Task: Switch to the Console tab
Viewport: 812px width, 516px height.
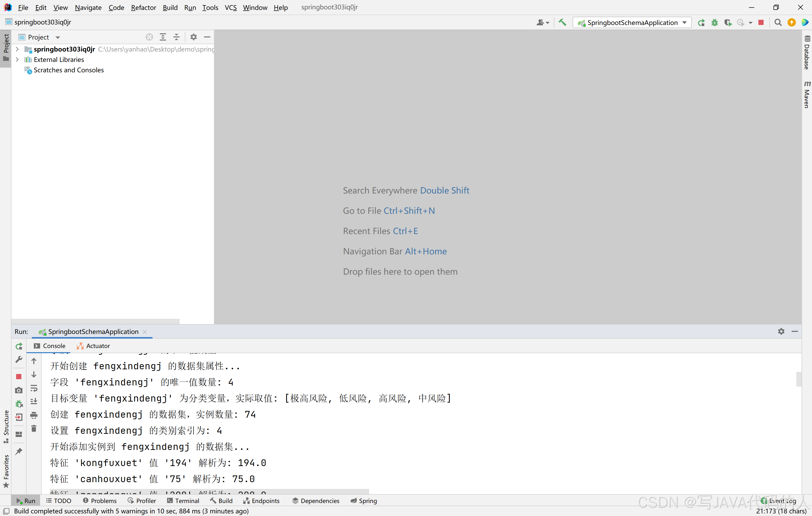Action: (x=49, y=346)
